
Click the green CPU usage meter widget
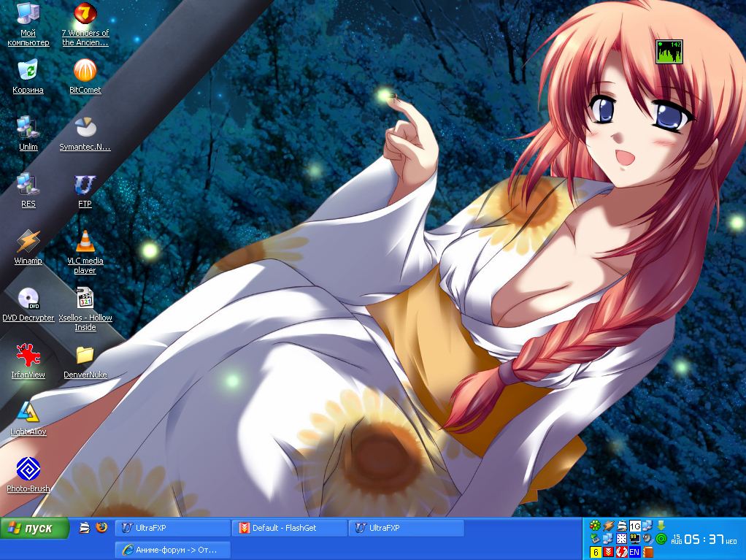[669, 51]
